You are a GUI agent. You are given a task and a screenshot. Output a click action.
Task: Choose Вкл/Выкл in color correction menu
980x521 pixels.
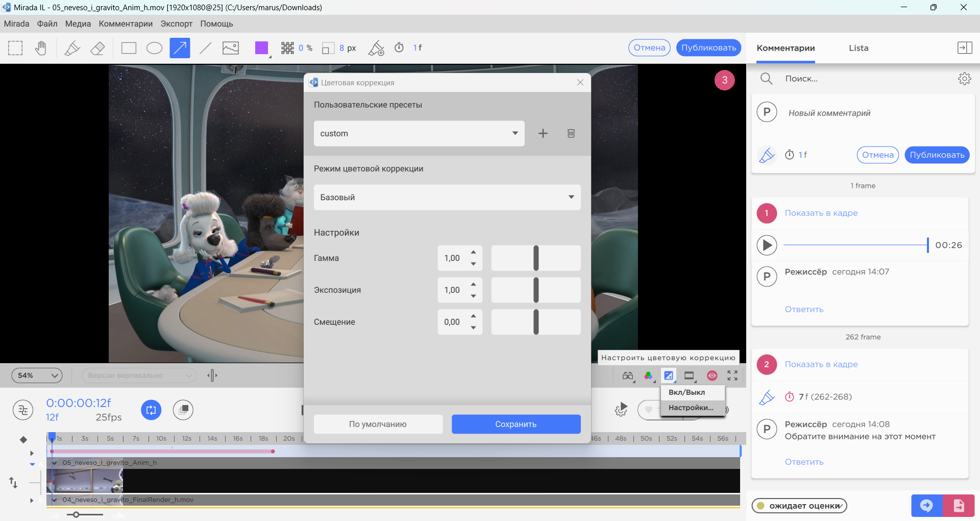tap(693, 392)
